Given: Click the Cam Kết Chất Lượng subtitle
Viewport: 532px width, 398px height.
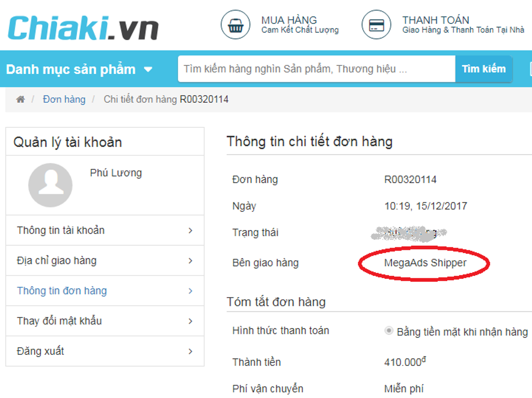Looking at the screenshot, I should pos(300,30).
